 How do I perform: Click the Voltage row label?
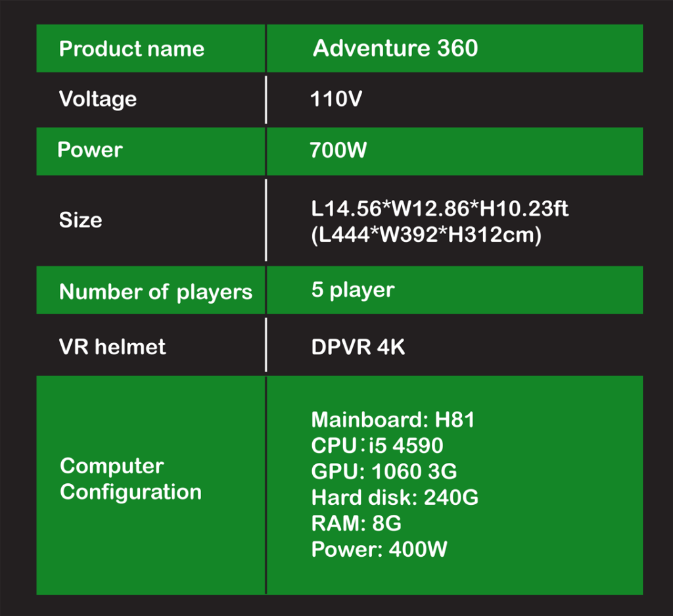pos(98,99)
